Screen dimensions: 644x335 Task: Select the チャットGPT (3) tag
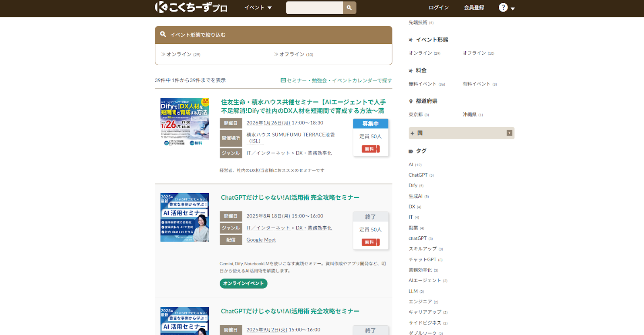(x=425, y=260)
